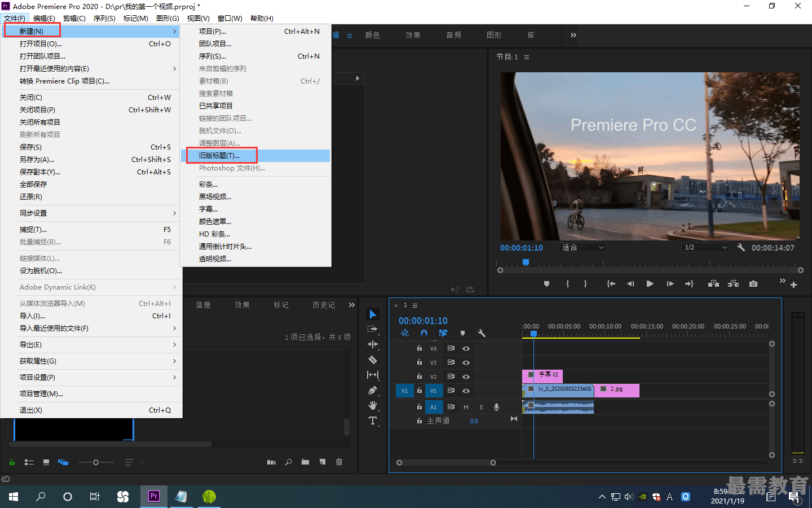Switch to 效果 workspace tab

click(x=413, y=35)
